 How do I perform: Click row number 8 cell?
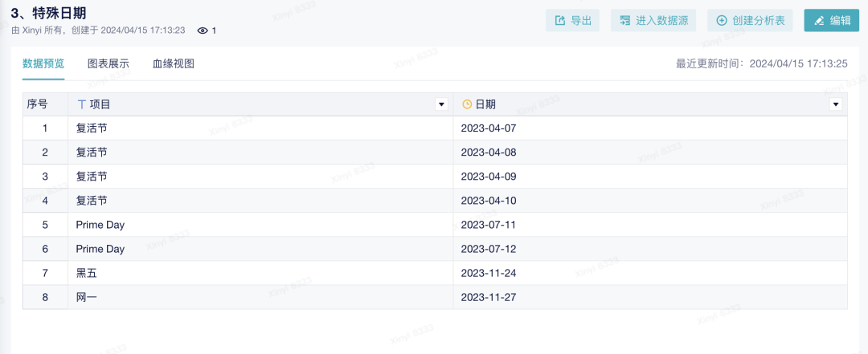45,297
